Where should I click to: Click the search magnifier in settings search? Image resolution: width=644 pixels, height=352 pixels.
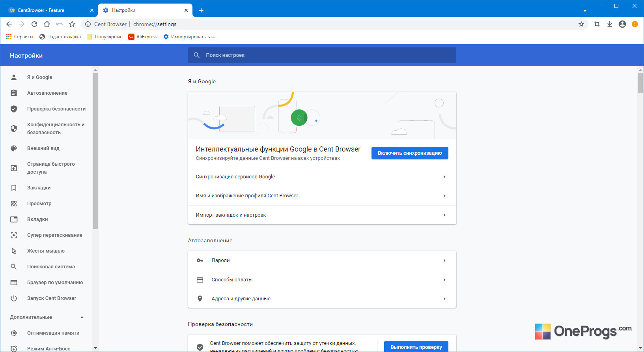(x=197, y=55)
